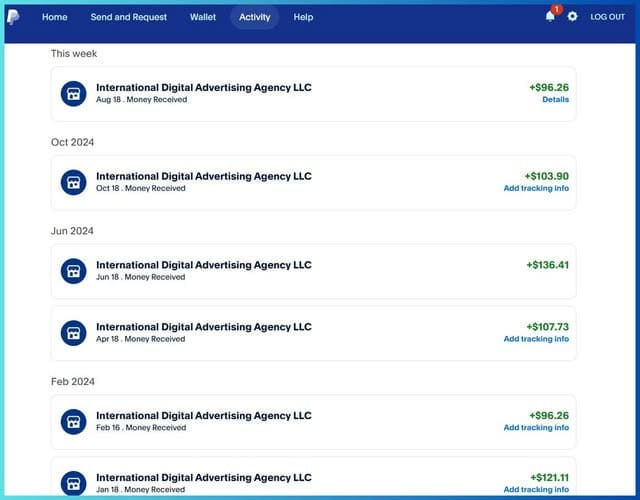
Task: Click 'Aug 18 . Money Received' text
Action: click(142, 99)
